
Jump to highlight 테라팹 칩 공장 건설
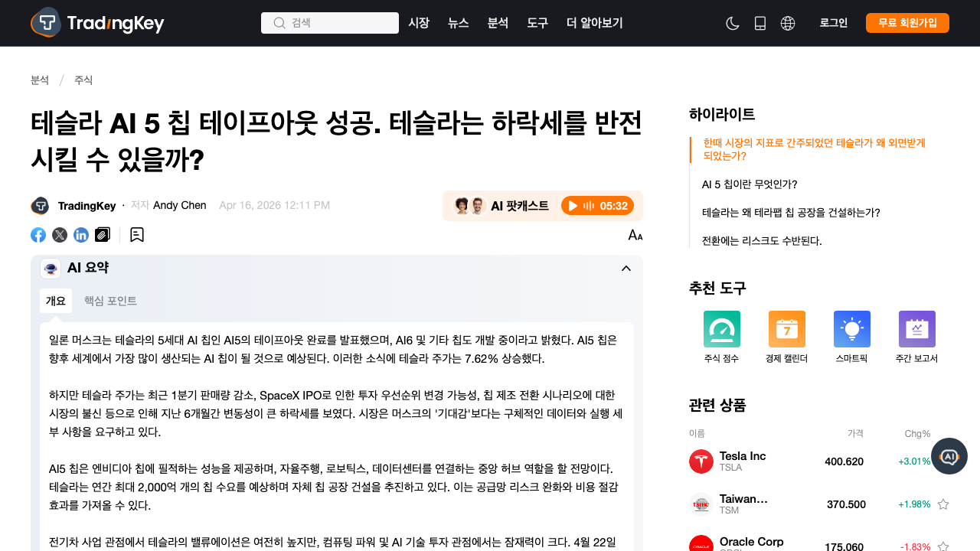pyautogui.click(x=791, y=213)
